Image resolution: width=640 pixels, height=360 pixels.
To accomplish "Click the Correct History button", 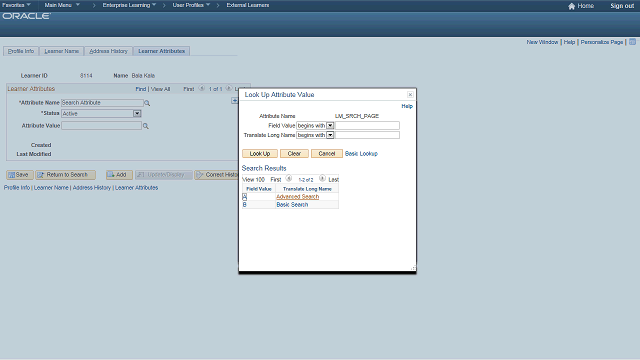I will pos(216,175).
